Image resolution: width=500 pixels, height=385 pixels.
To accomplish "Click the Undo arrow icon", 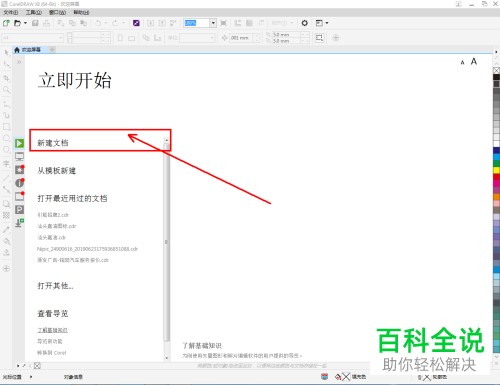I will [98, 23].
